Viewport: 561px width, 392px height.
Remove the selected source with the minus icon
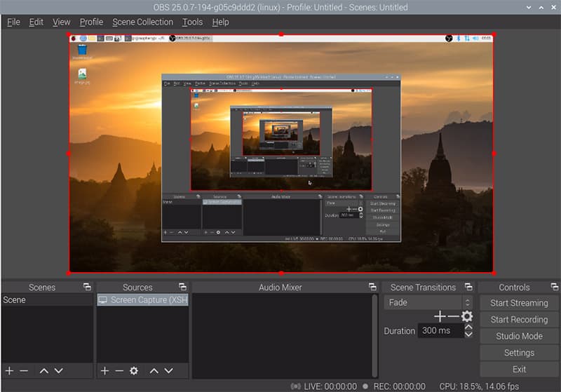[119, 371]
